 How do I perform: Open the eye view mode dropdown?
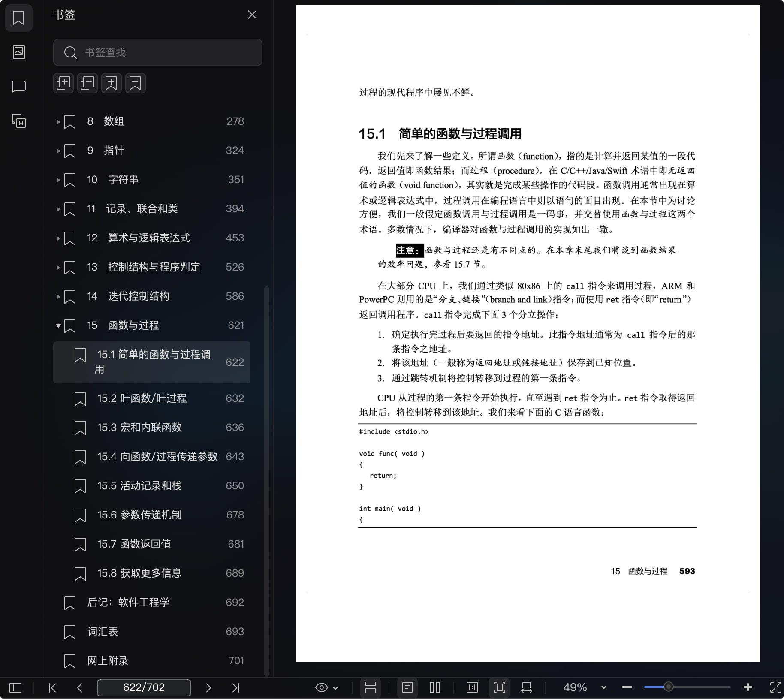click(326, 688)
